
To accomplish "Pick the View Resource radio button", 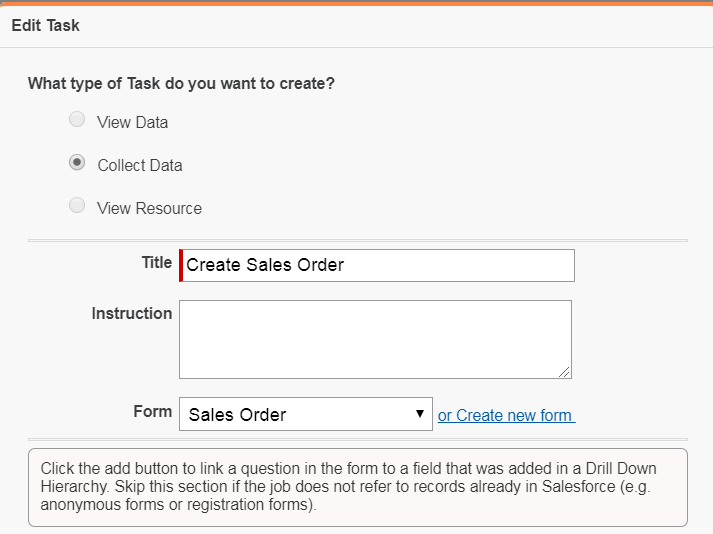I will 77,206.
